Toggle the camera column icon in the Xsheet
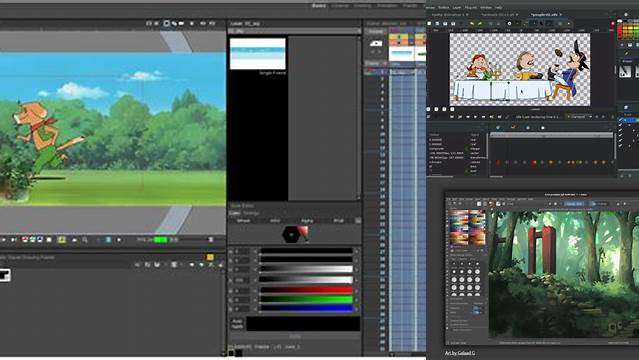Viewport: 639px width, 360px height. (376, 43)
